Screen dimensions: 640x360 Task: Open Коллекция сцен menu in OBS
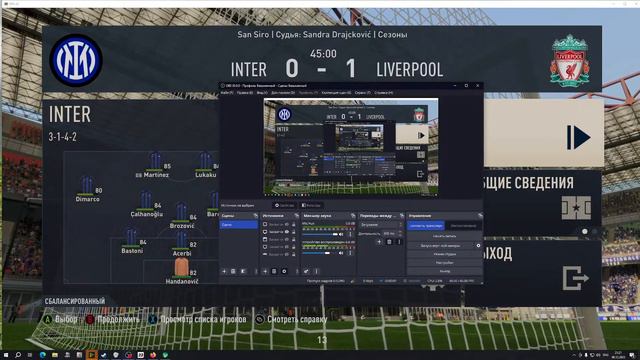click(x=336, y=93)
